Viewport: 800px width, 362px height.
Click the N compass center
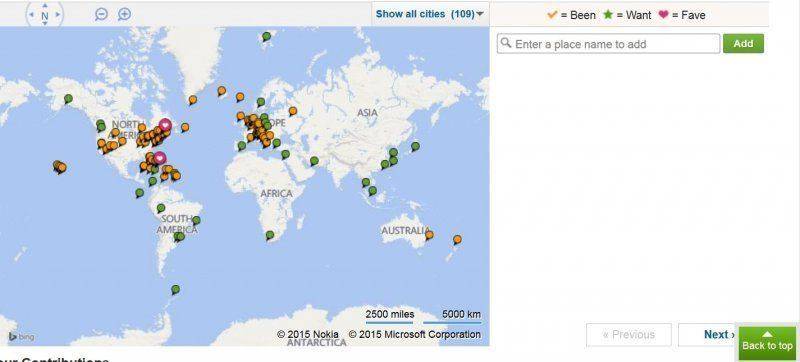44,15
